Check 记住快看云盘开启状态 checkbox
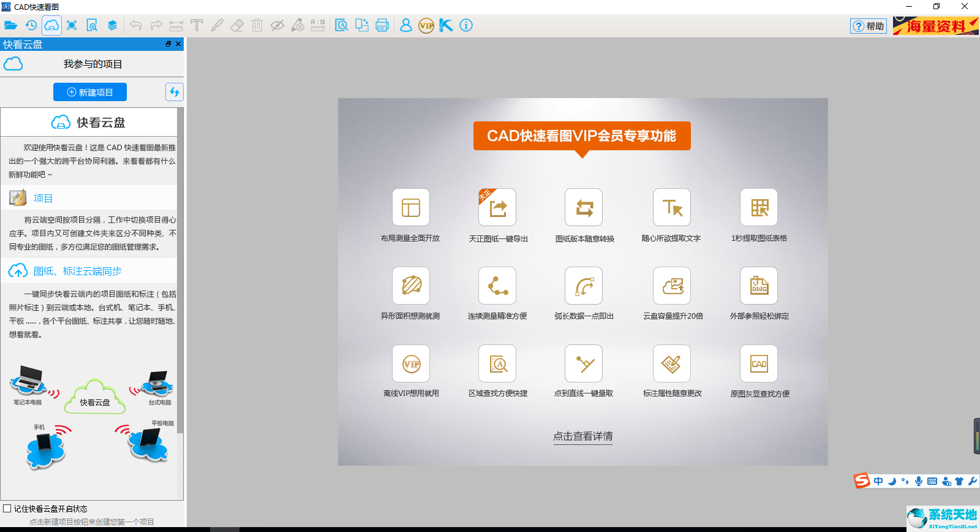Viewport: 980px width, 532px height. 7,509
